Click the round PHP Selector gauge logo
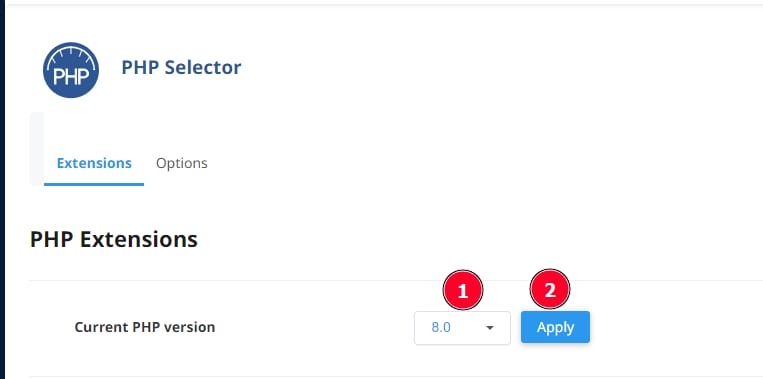Screen dimensions: 763x379 click(x=71, y=70)
